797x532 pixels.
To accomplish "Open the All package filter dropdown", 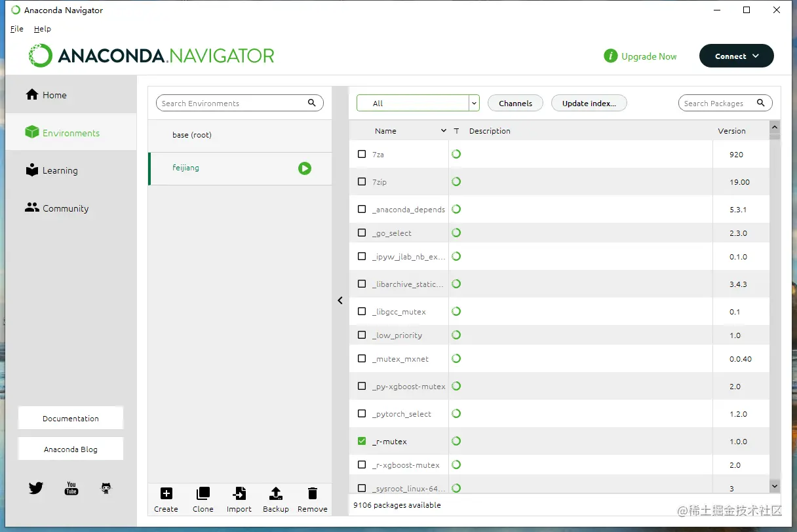I will (418, 103).
